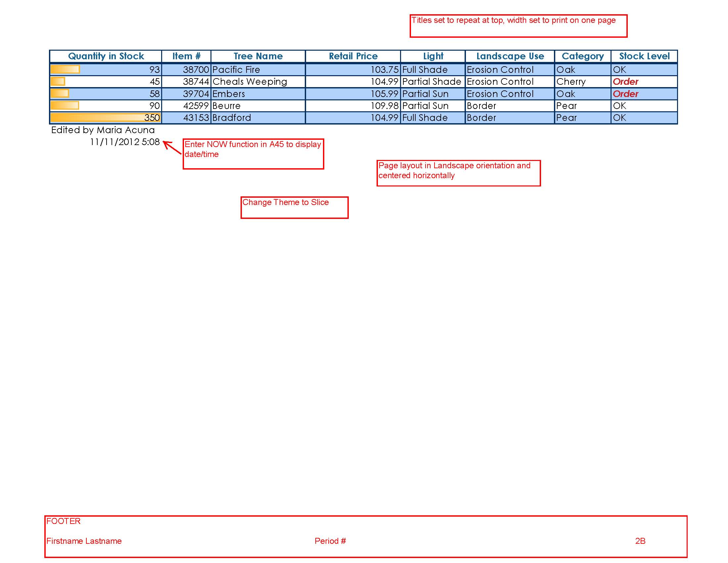Click the Cheals Weeping tree name
The image size is (728, 563).
coord(258,82)
